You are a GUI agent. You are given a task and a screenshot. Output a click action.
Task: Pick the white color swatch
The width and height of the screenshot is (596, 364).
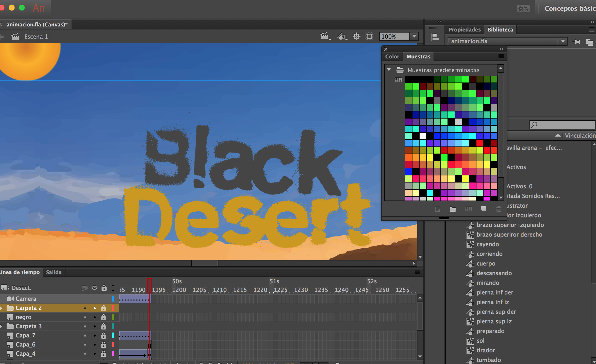pos(423,136)
